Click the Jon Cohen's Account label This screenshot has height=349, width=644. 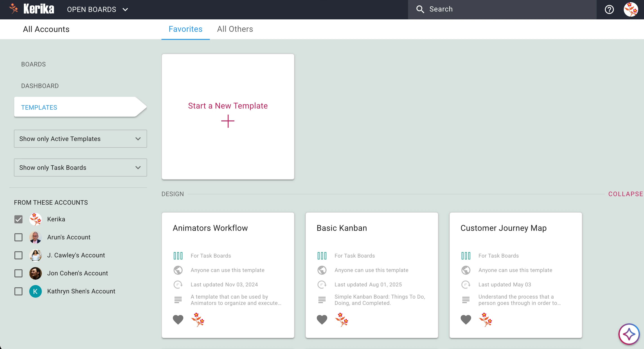pos(78,273)
